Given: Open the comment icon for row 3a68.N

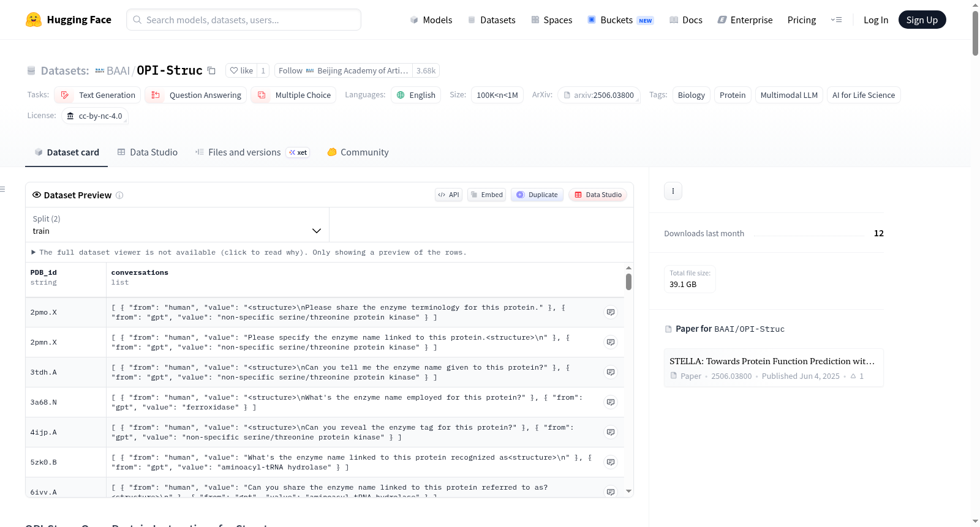Looking at the screenshot, I should pos(611,402).
